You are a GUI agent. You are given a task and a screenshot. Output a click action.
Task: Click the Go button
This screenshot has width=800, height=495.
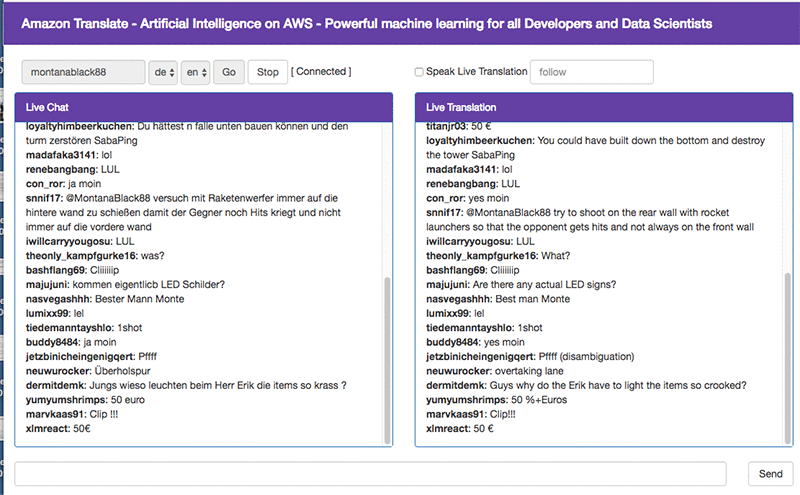click(229, 72)
